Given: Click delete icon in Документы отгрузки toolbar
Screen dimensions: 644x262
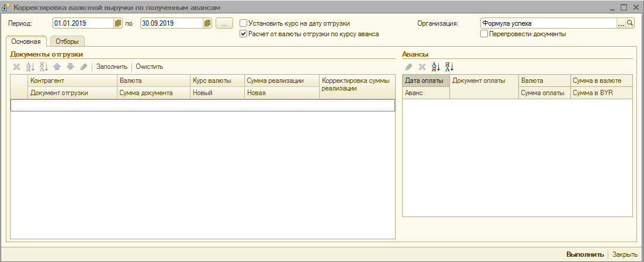Looking at the screenshot, I should point(17,67).
